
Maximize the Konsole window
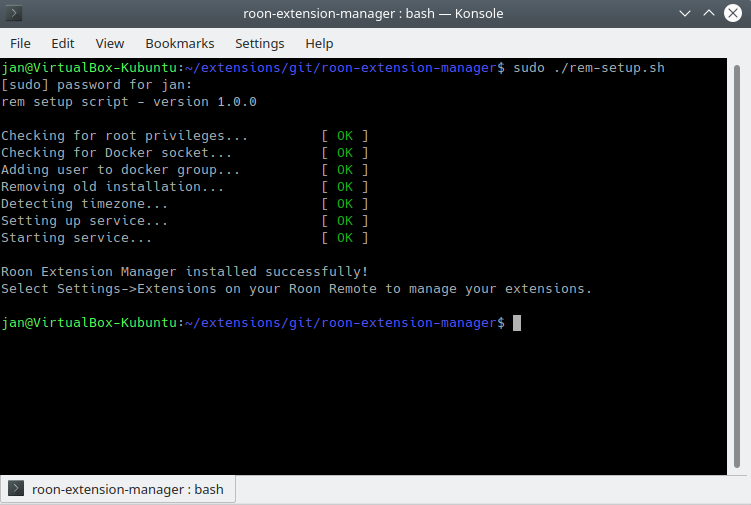[x=709, y=13]
